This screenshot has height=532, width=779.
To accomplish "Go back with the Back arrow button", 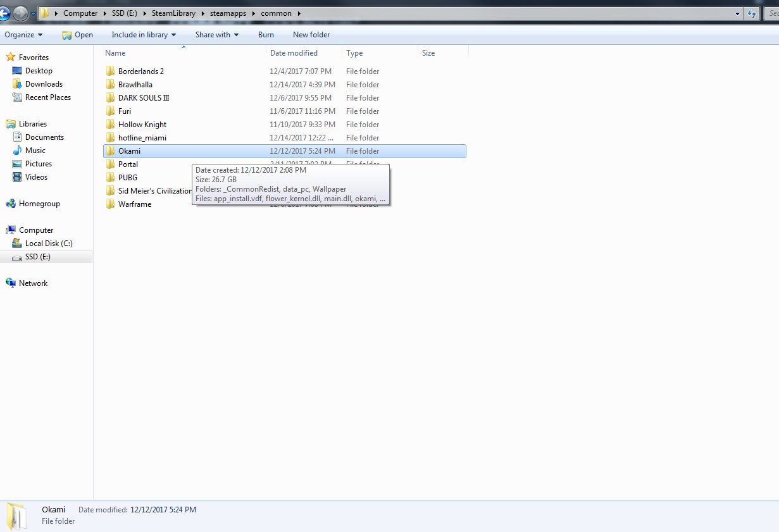I will pyautogui.click(x=3, y=13).
